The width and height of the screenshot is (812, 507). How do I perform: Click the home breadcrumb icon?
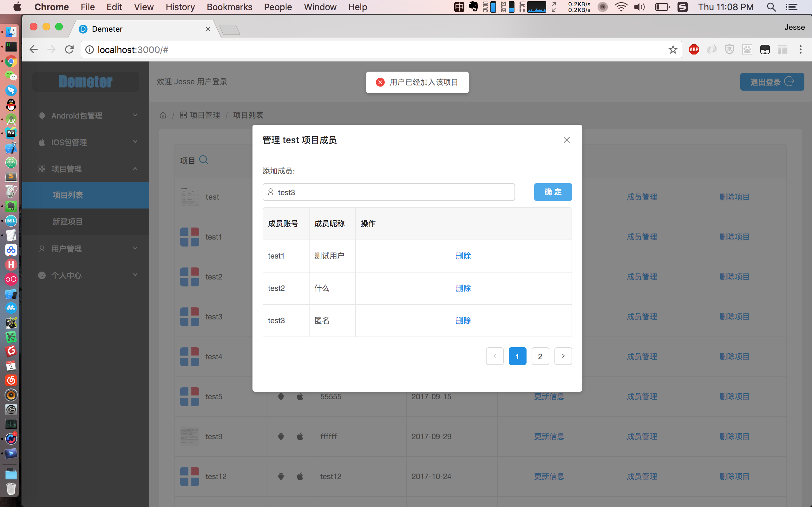(x=163, y=115)
